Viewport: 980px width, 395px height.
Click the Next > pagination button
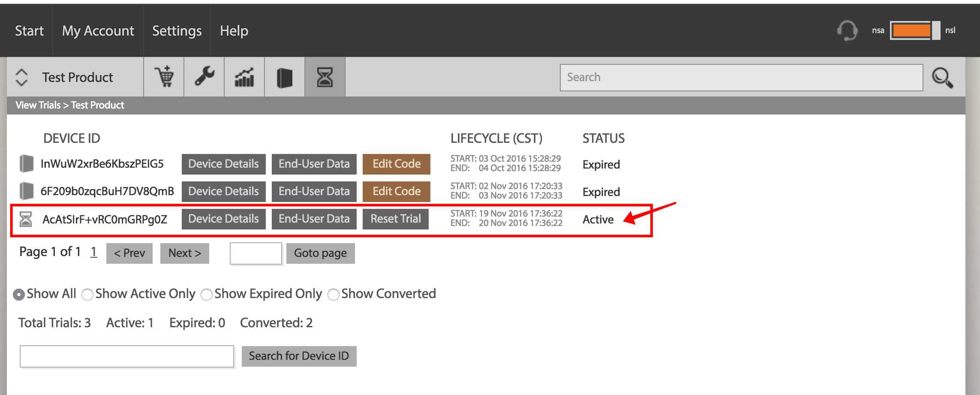point(185,253)
